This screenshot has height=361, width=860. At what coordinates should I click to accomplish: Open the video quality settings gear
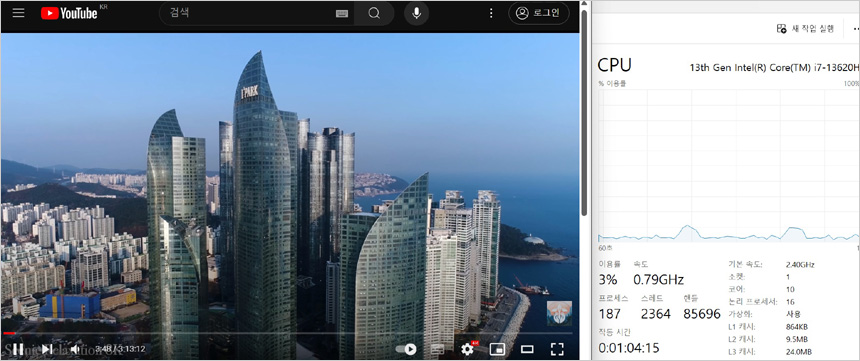468,348
